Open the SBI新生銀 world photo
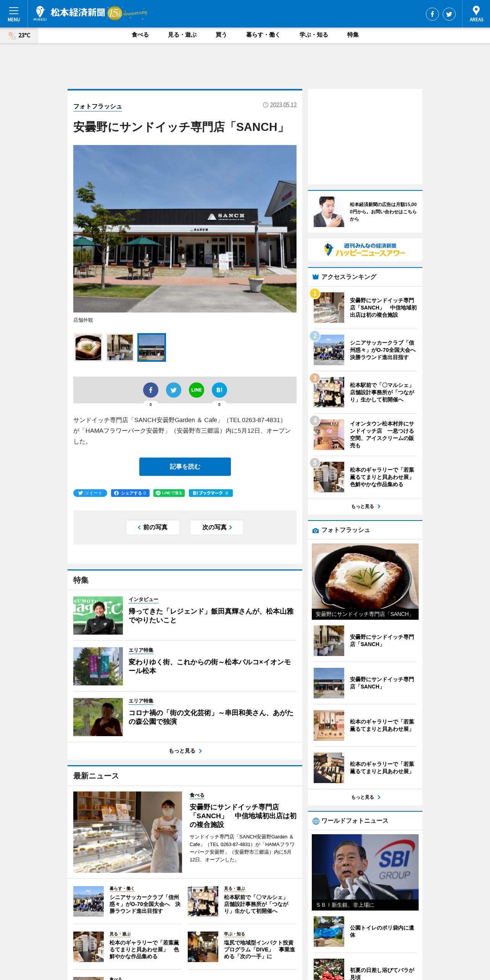 click(365, 872)
